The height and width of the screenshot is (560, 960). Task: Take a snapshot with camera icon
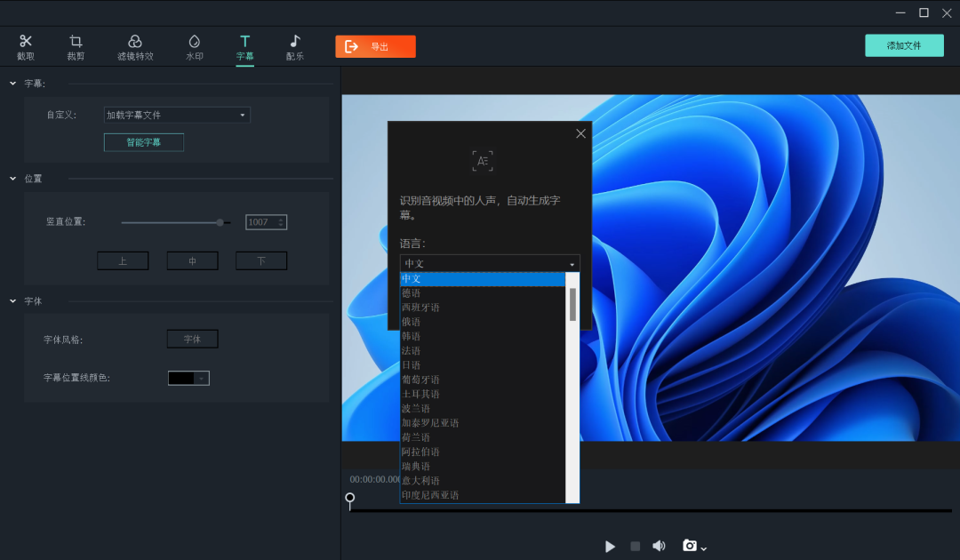click(x=690, y=545)
